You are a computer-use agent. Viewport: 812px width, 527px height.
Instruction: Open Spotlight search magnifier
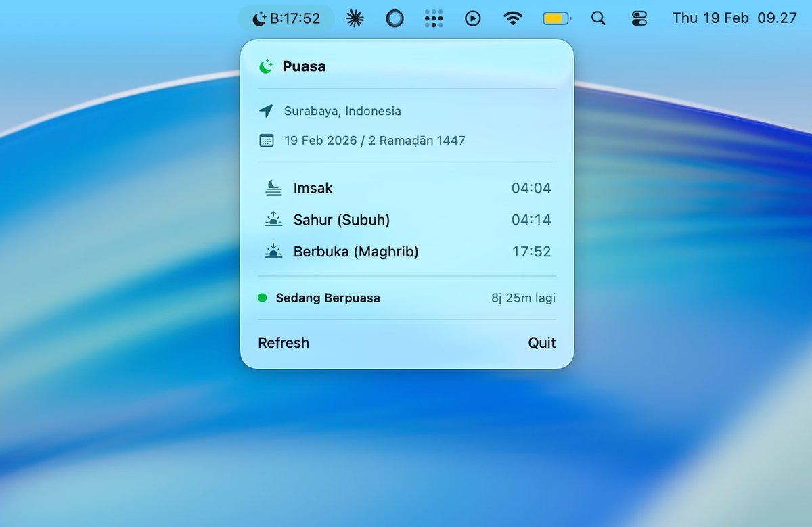point(598,18)
